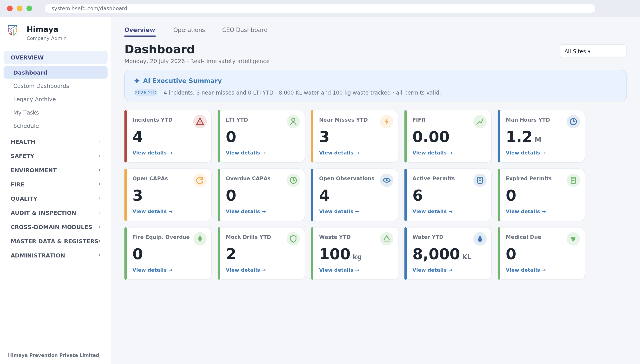Click the 2026 YTD badge

145,93
